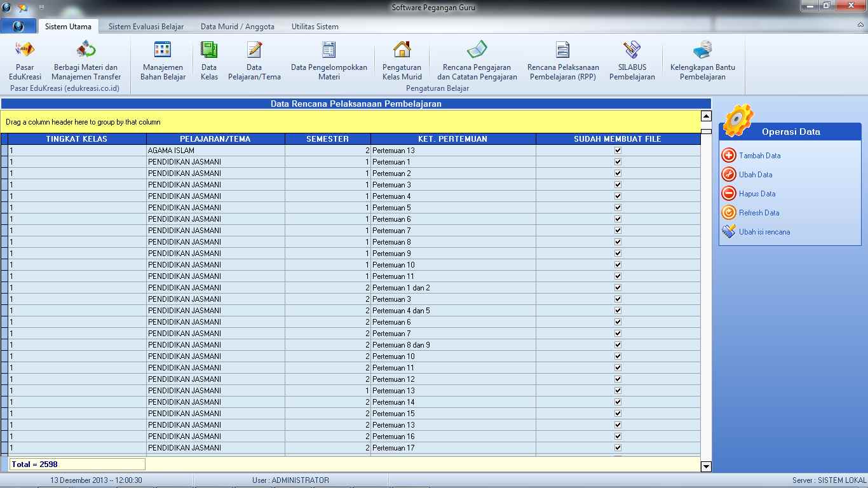Toggle checkbox in Pertemuan 1 row

click(618, 162)
